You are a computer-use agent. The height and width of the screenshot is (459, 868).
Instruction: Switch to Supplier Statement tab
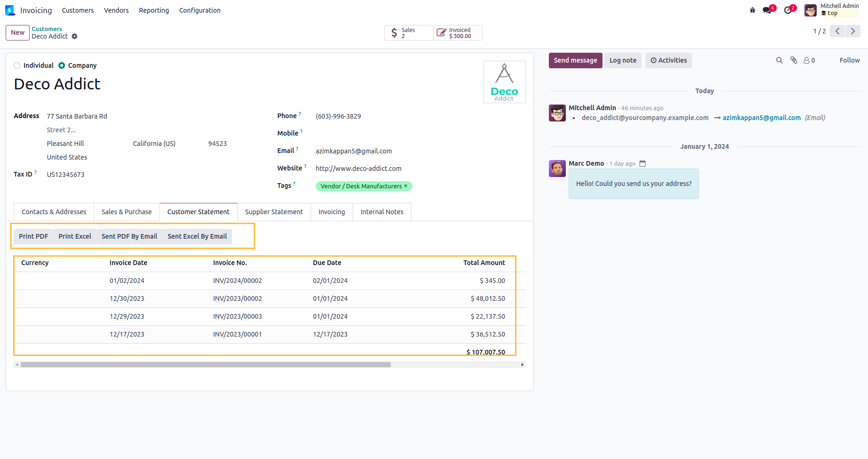(x=274, y=212)
